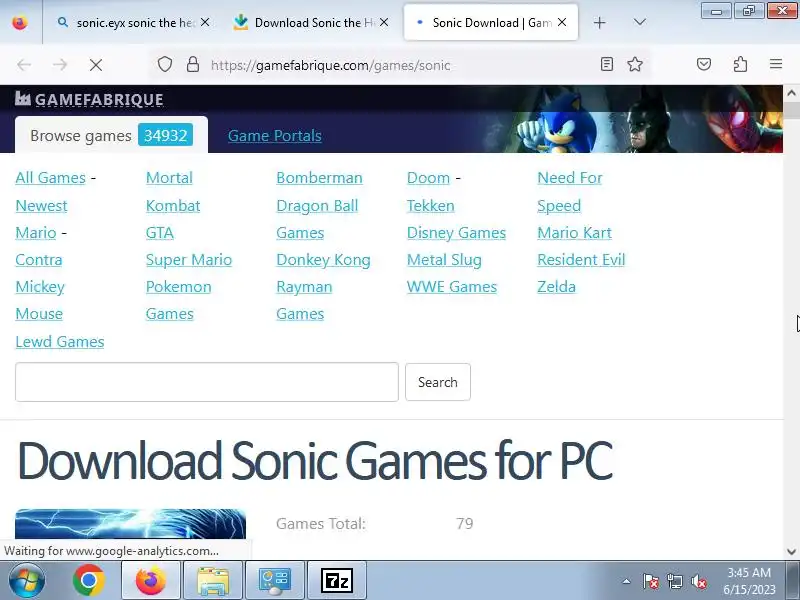Click the Sonic lightning thumbnail image

pos(130,523)
